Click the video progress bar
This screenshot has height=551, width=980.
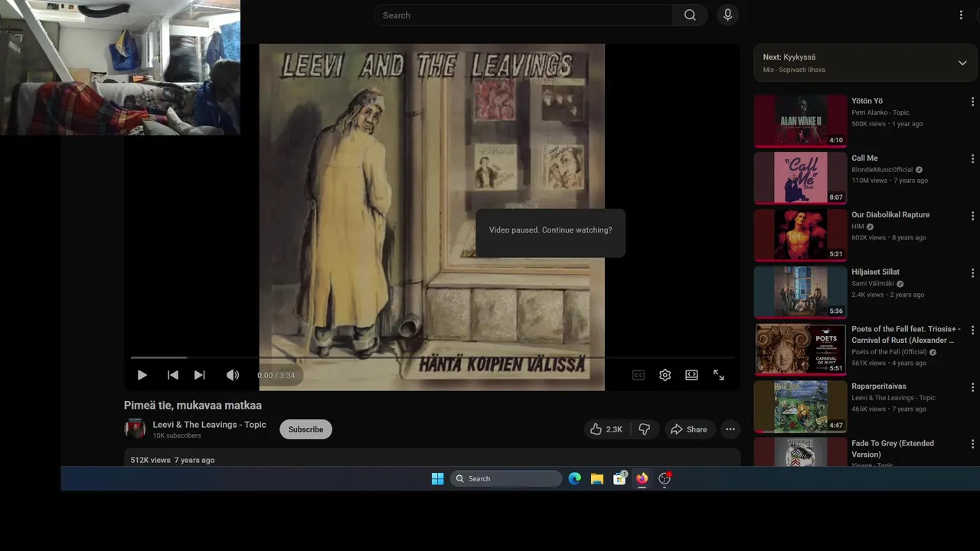pos(432,357)
